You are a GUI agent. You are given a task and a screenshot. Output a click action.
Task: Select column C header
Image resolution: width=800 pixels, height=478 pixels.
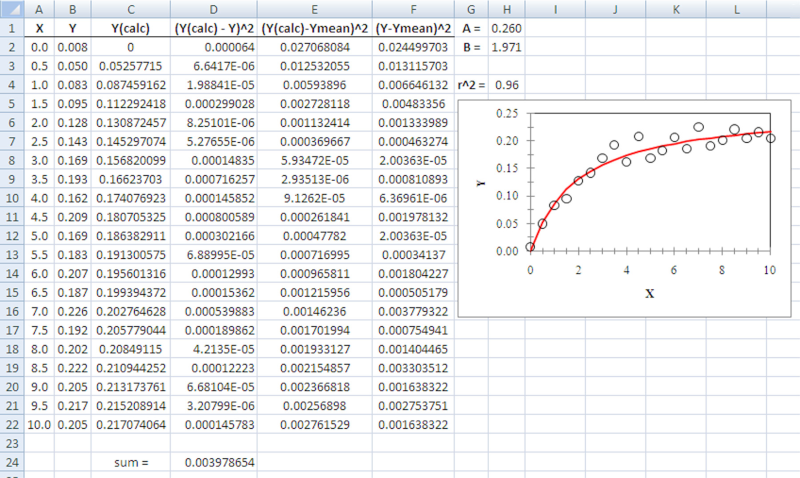131,9
